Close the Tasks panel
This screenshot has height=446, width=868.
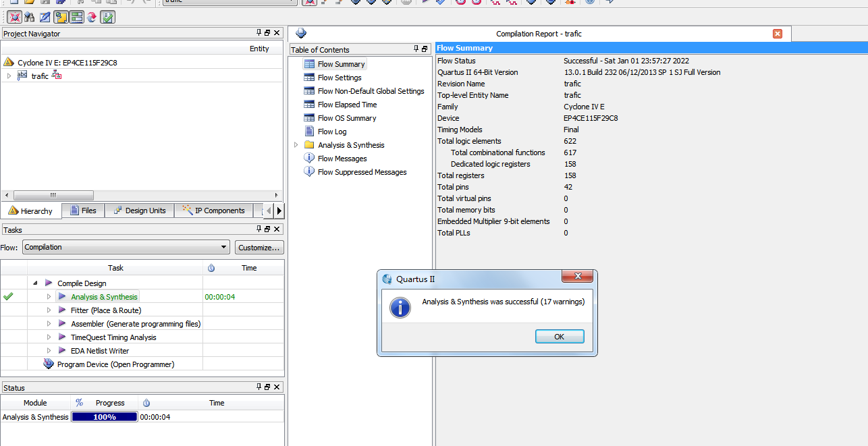(x=276, y=229)
